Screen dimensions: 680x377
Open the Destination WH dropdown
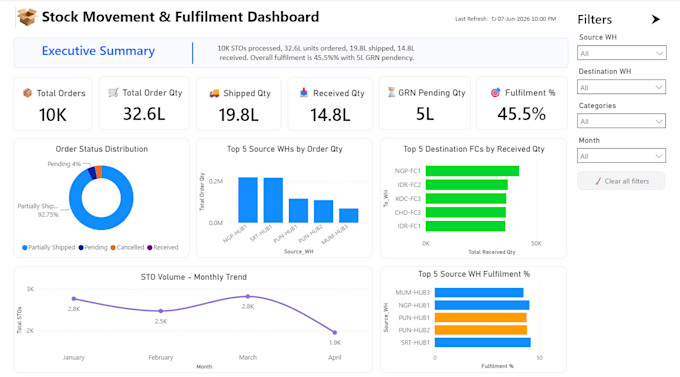click(621, 88)
